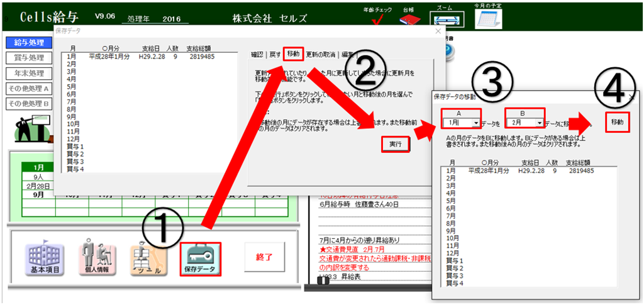Viewport: 644px width, 305px height.
Task: Click the 株式会社 セルズ company name
Action: pyautogui.click(x=269, y=19)
